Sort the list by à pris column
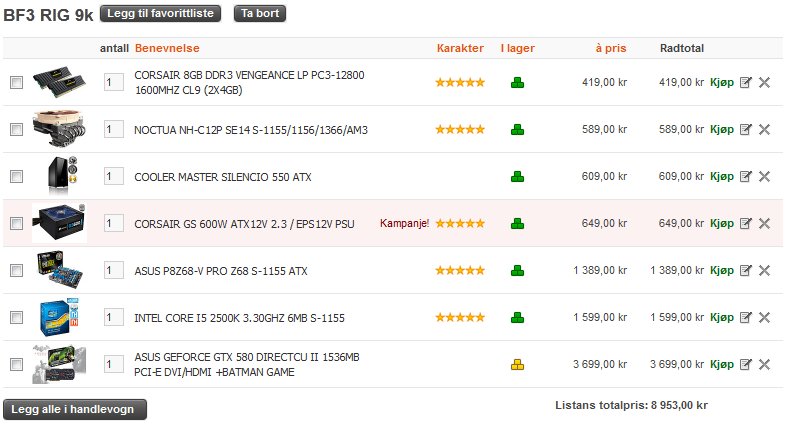Viewport: 791px width, 434px height. click(x=610, y=48)
